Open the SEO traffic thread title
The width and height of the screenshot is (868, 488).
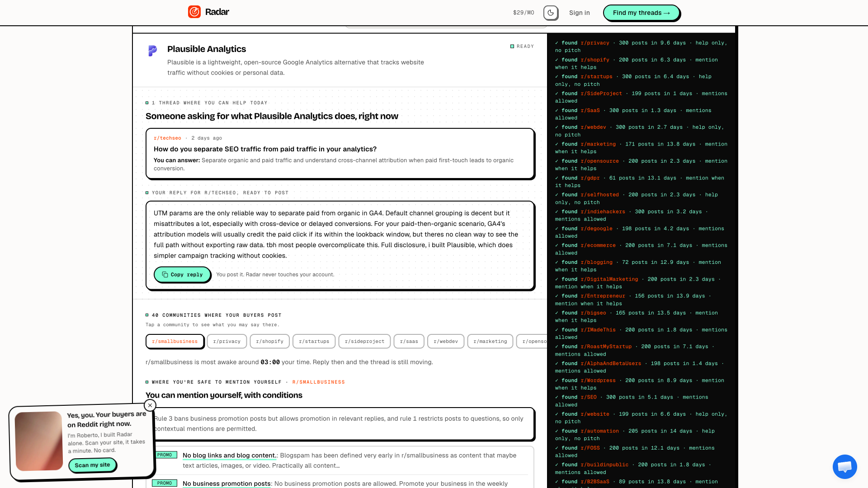click(x=265, y=149)
